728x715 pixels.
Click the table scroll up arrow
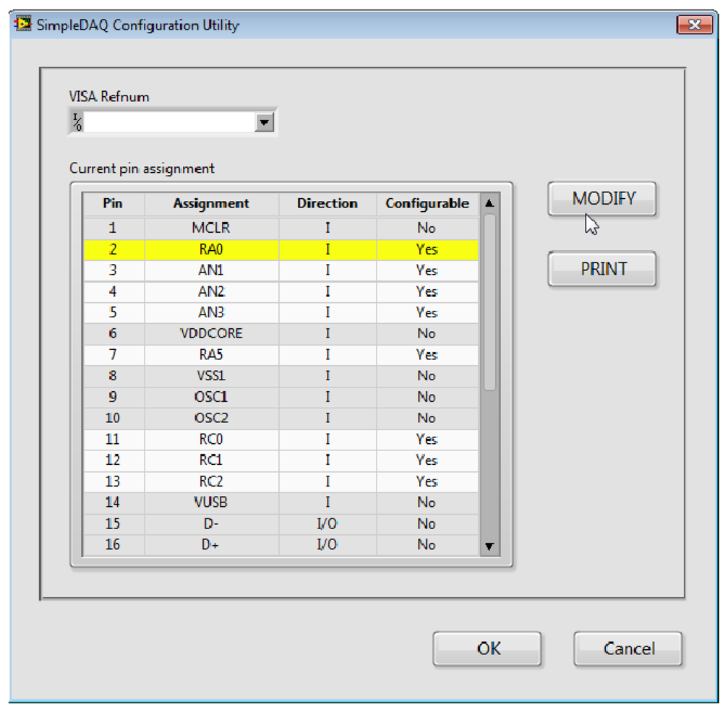pos(489,203)
